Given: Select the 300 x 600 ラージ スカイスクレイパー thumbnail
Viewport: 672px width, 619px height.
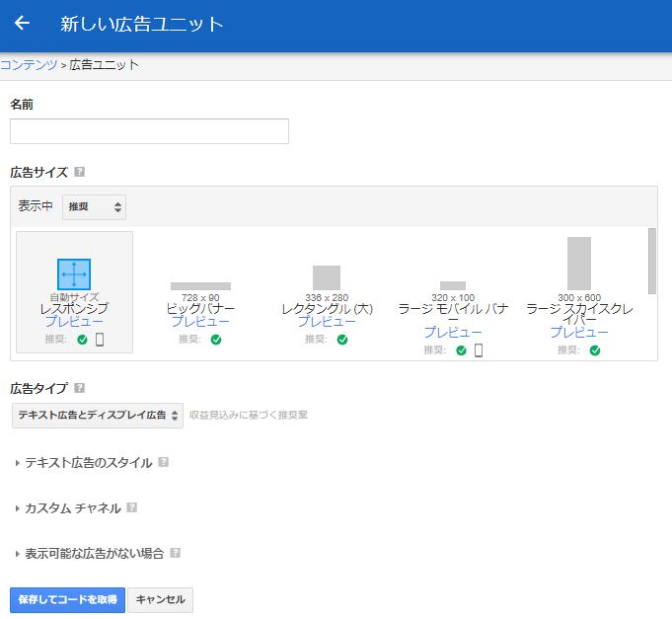Looking at the screenshot, I should pyautogui.click(x=579, y=264).
